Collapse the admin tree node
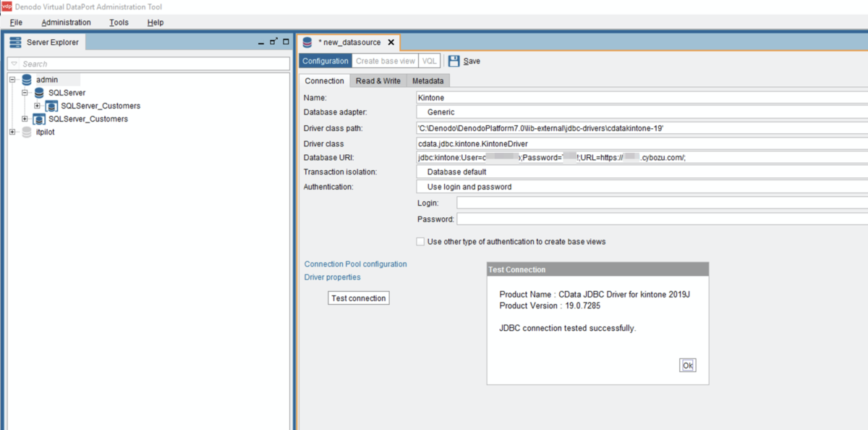Viewport: 868px width, 430px height. pyautogui.click(x=12, y=80)
